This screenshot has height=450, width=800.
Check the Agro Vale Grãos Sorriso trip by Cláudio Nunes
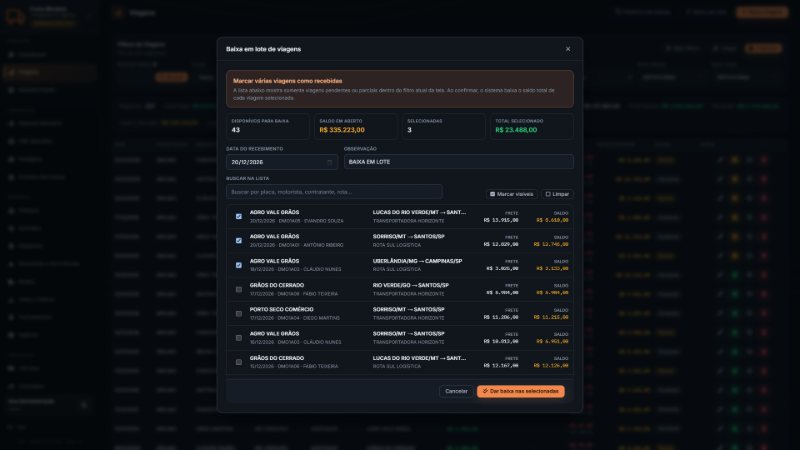pyautogui.click(x=238, y=338)
